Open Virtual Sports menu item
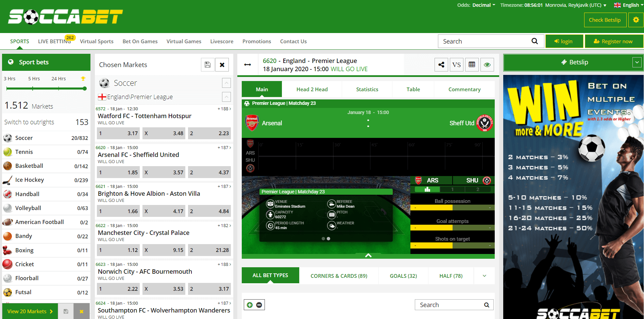 [97, 41]
